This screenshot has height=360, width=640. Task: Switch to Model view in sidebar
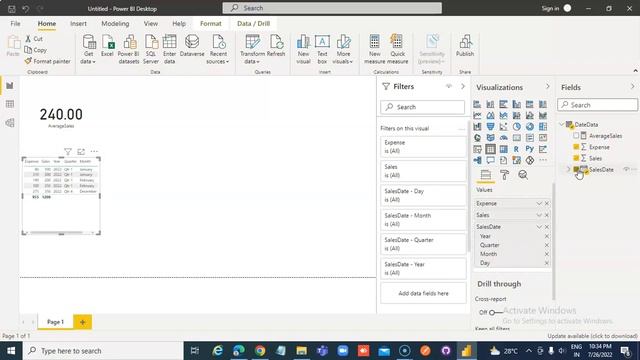pos(10,122)
